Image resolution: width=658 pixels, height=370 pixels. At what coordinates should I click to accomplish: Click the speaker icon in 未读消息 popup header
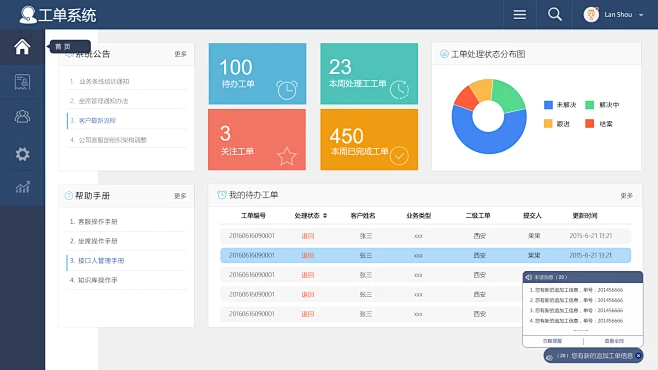[529, 277]
